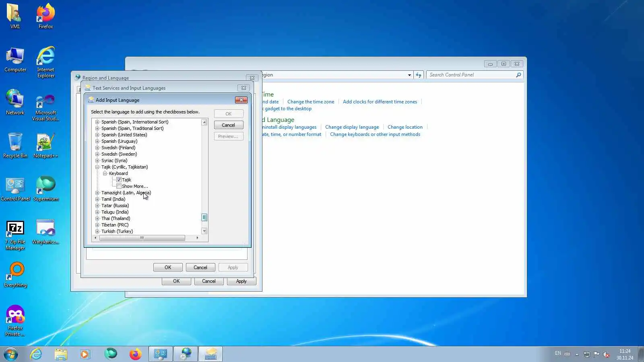Select Tibetan (PRC) in the language list

(x=115, y=225)
